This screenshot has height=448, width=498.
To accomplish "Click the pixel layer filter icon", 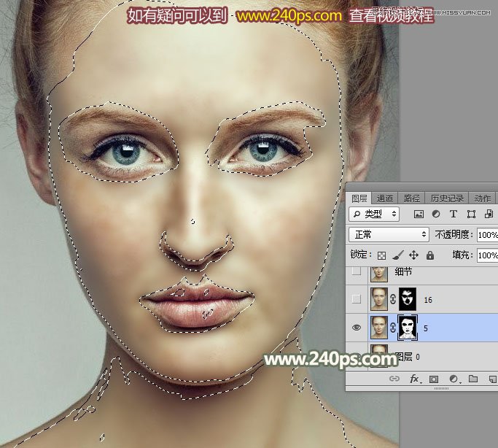I will [419, 214].
